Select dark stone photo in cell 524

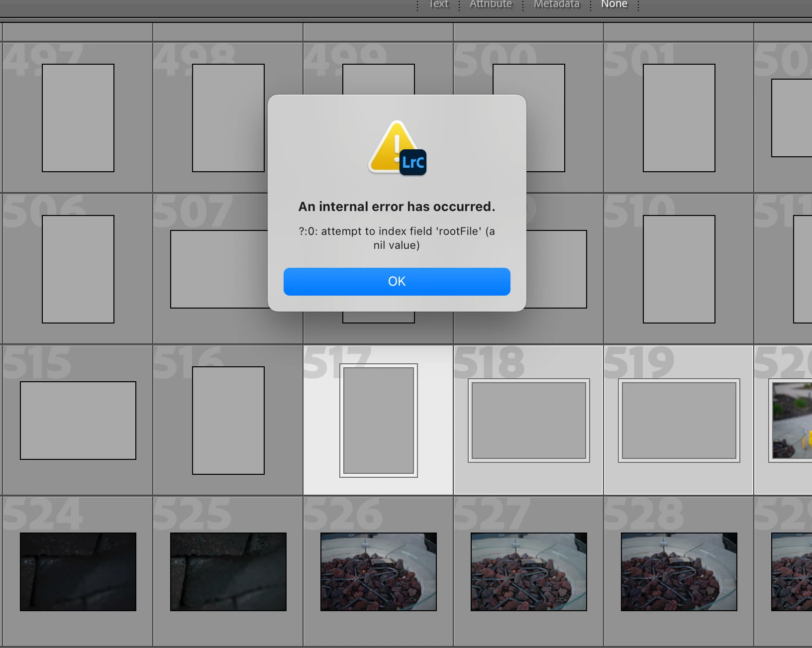pyautogui.click(x=78, y=572)
